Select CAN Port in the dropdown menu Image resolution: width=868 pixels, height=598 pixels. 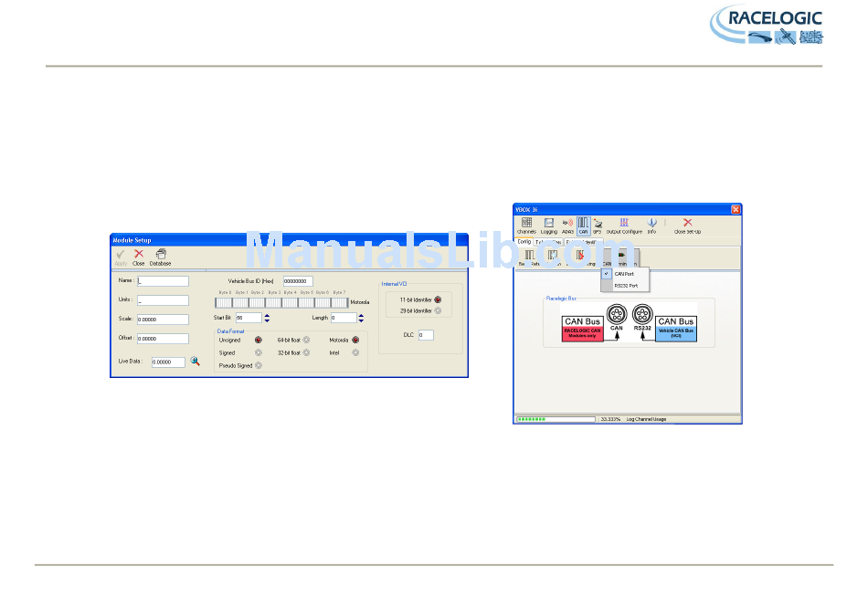(623, 274)
